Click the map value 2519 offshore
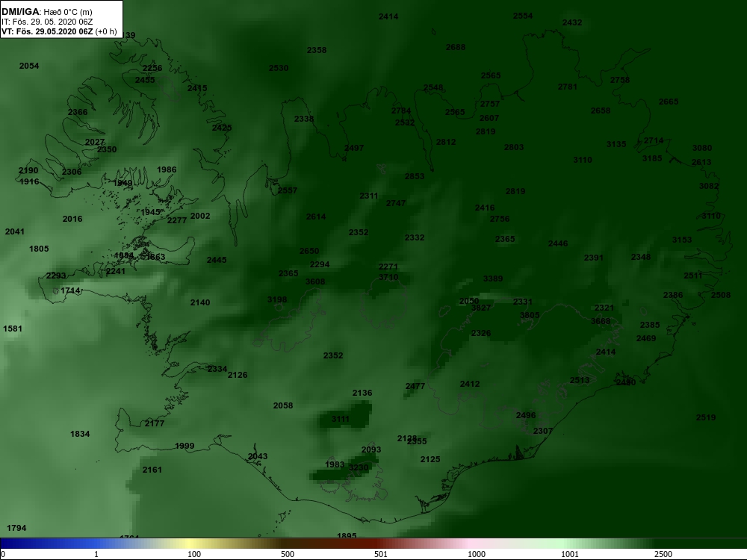Screen dimensions: 747x560 [706, 417]
